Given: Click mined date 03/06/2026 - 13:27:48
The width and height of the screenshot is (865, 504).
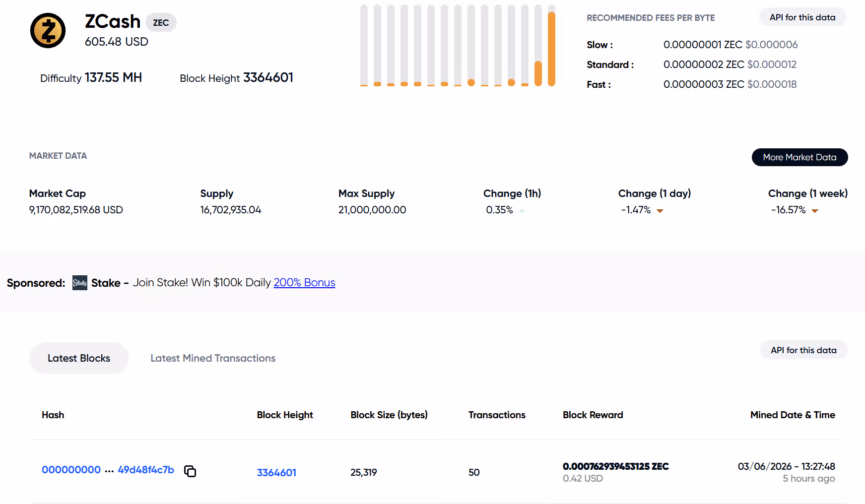Looking at the screenshot, I should coord(787,466).
